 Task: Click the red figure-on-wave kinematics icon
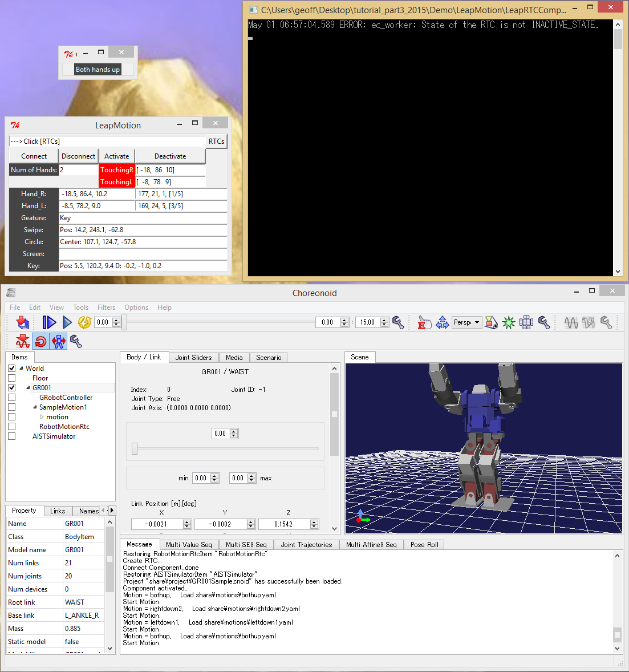23,342
